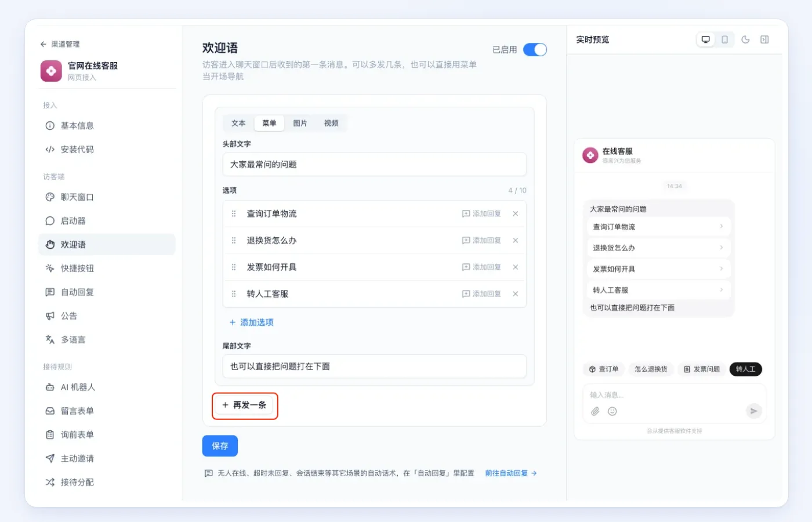Screen dimensions: 812x522
Task: Add reply for 查询订单物流
Action: 481,213
